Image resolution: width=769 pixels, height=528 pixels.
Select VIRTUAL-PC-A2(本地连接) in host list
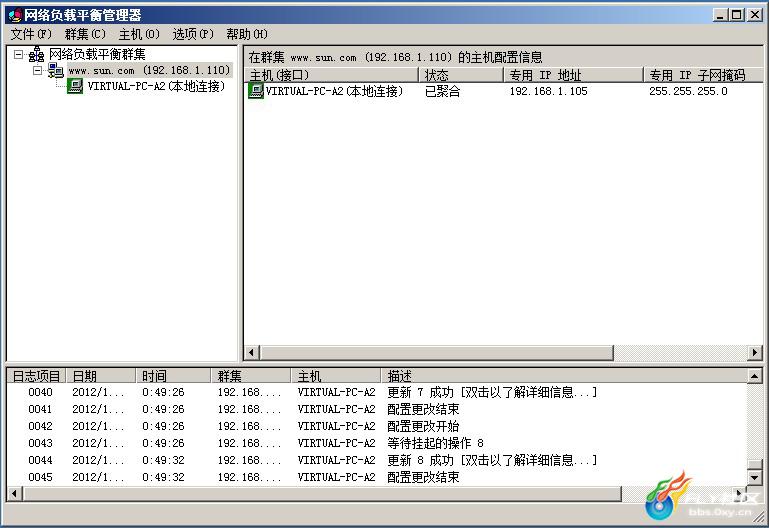(x=334, y=91)
